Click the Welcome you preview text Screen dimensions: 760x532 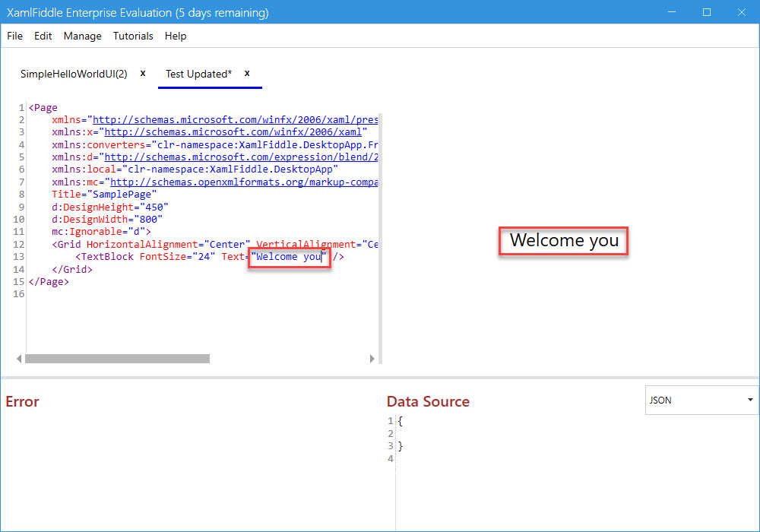[x=564, y=240]
